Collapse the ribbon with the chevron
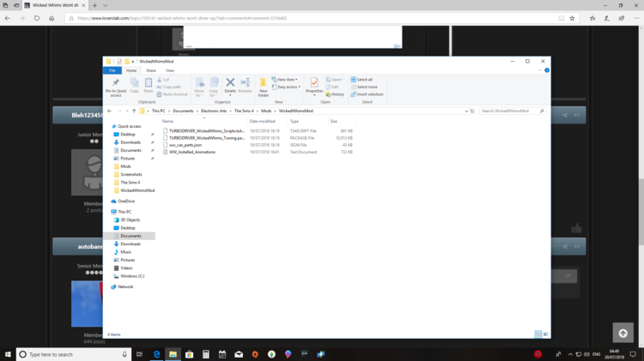The image size is (644, 361). coord(540,70)
